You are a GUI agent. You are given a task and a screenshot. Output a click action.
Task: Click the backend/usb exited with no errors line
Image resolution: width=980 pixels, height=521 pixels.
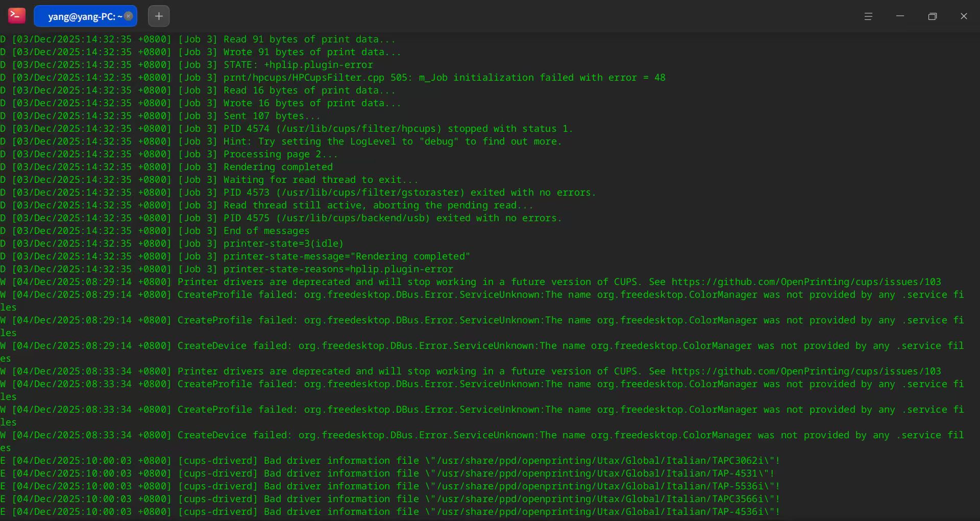point(281,218)
